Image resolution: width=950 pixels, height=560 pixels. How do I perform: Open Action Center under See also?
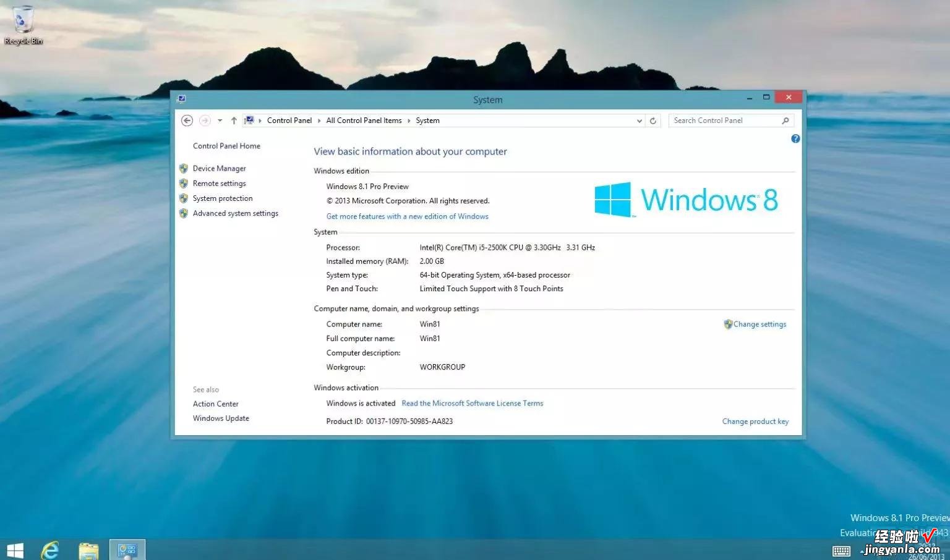click(x=215, y=404)
